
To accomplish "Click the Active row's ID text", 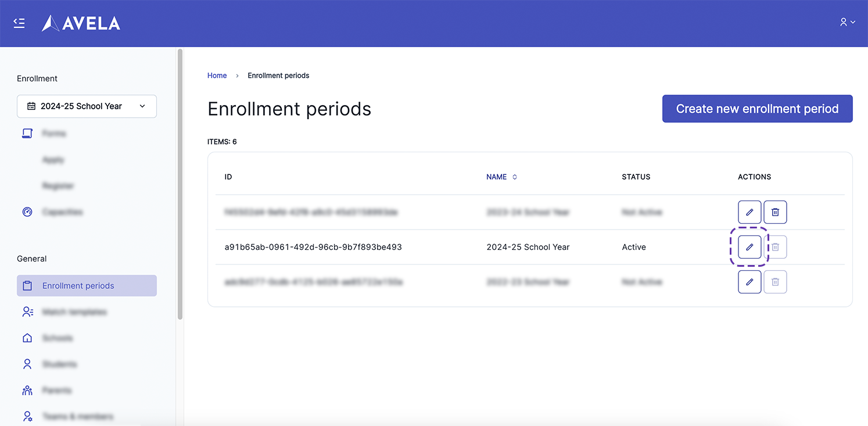I will 313,247.
